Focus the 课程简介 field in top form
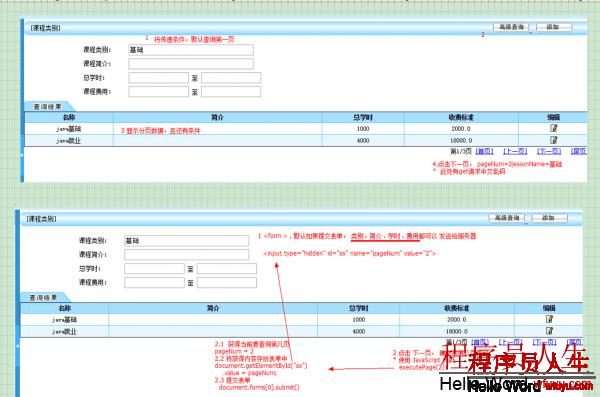The height and width of the screenshot is (397, 600). tap(191, 64)
